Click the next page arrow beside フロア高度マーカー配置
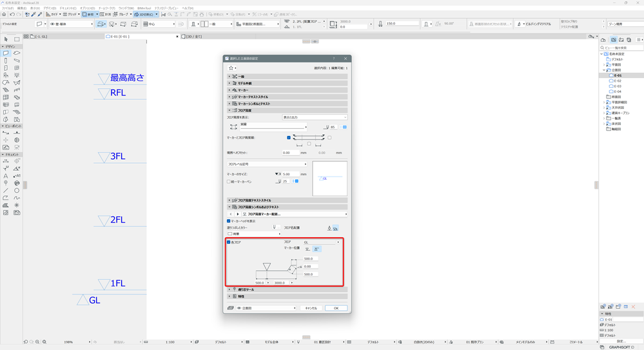Image resolution: width=644 pixels, height=350 pixels. point(237,215)
